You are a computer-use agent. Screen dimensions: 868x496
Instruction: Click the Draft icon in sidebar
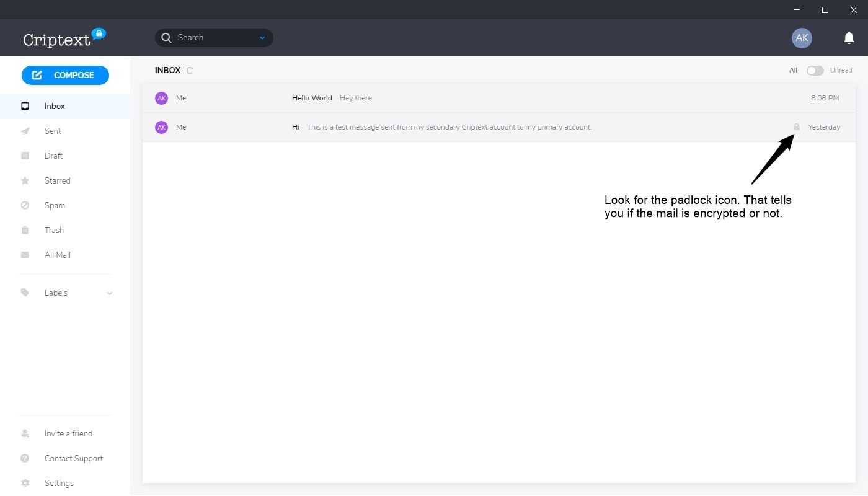coord(25,156)
